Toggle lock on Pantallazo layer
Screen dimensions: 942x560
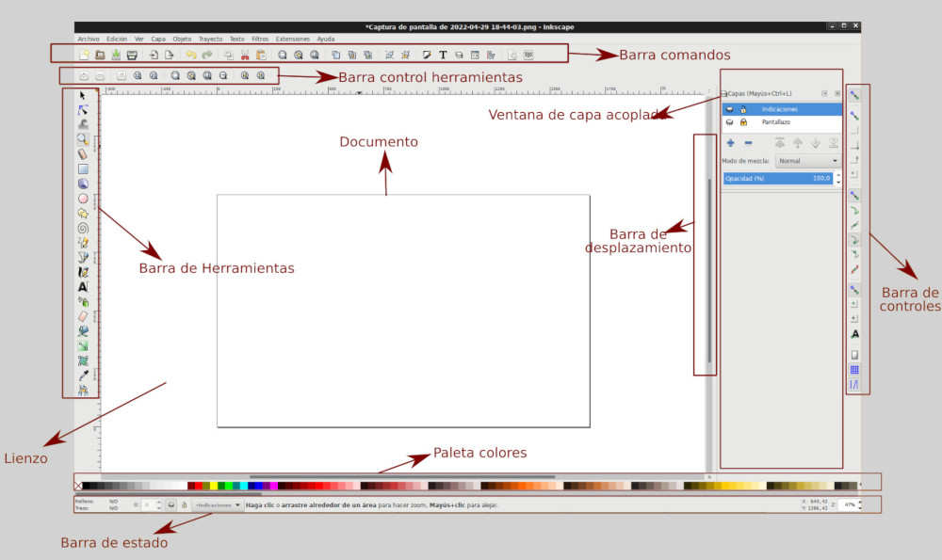pos(743,121)
